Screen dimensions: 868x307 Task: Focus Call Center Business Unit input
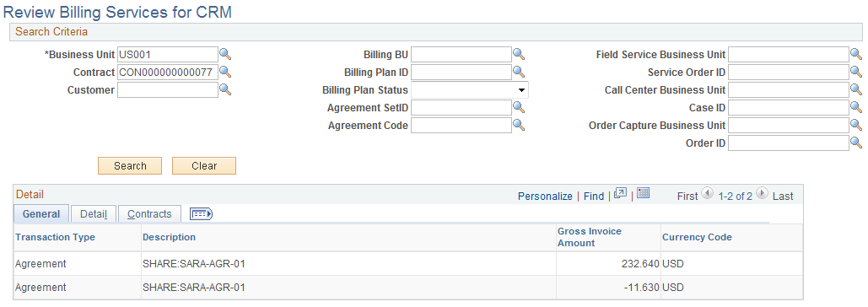tap(789, 89)
